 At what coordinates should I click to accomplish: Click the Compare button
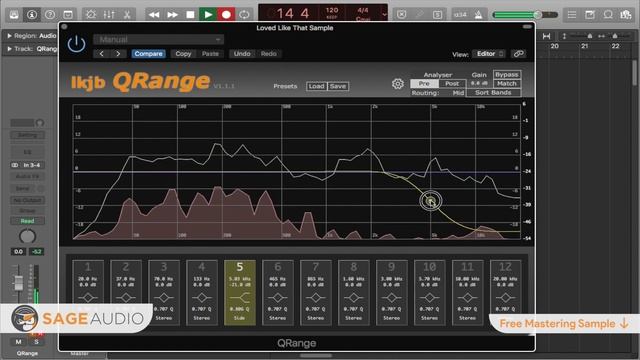pyautogui.click(x=148, y=54)
